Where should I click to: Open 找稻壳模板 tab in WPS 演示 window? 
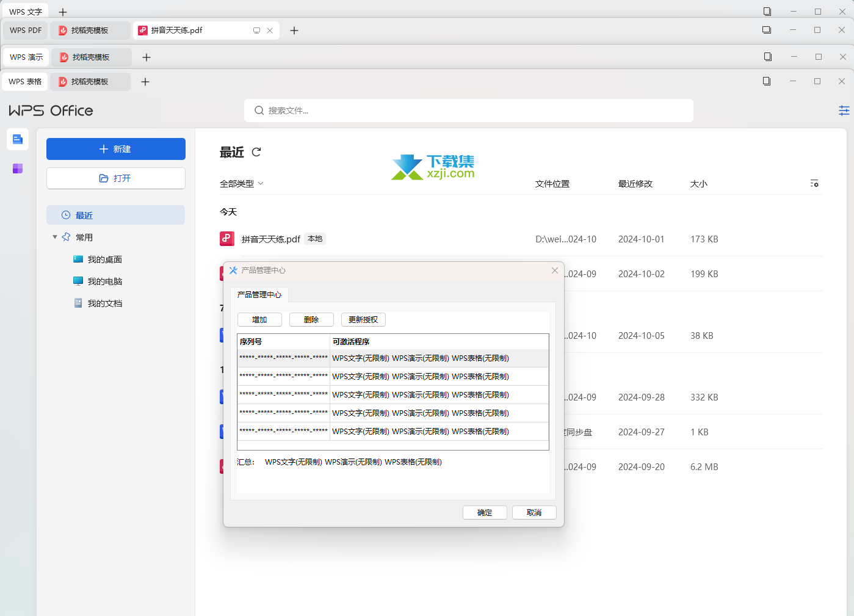pyautogui.click(x=92, y=57)
